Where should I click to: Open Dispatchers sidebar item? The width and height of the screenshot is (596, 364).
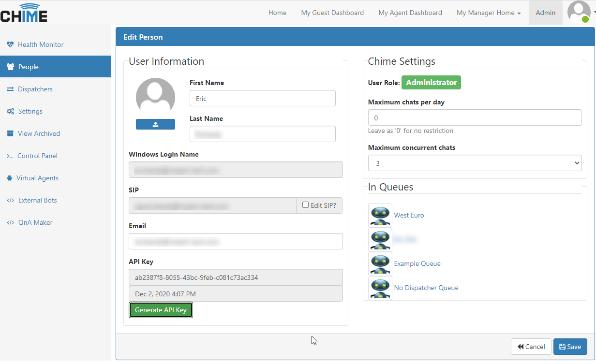tap(55, 89)
